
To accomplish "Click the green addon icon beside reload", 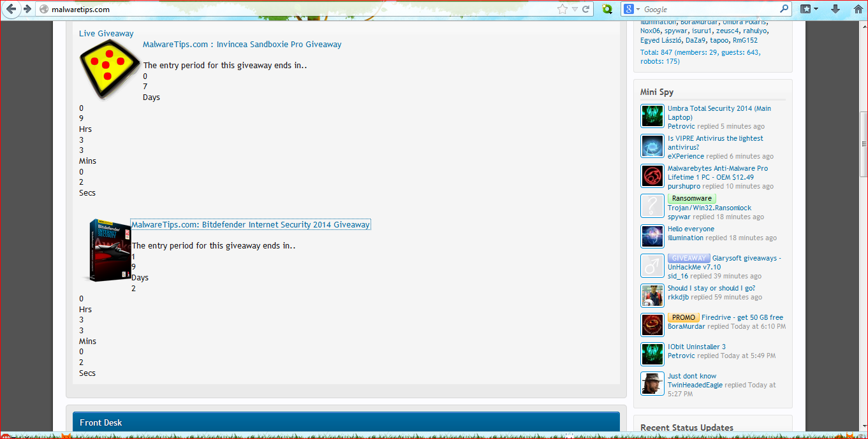I will click(x=608, y=9).
